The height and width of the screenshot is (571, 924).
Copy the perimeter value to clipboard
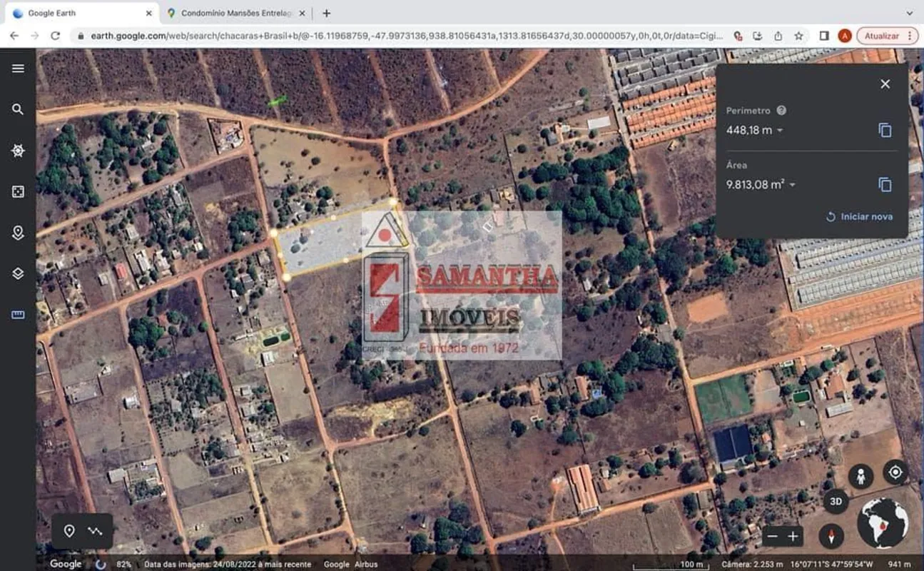coord(885,130)
